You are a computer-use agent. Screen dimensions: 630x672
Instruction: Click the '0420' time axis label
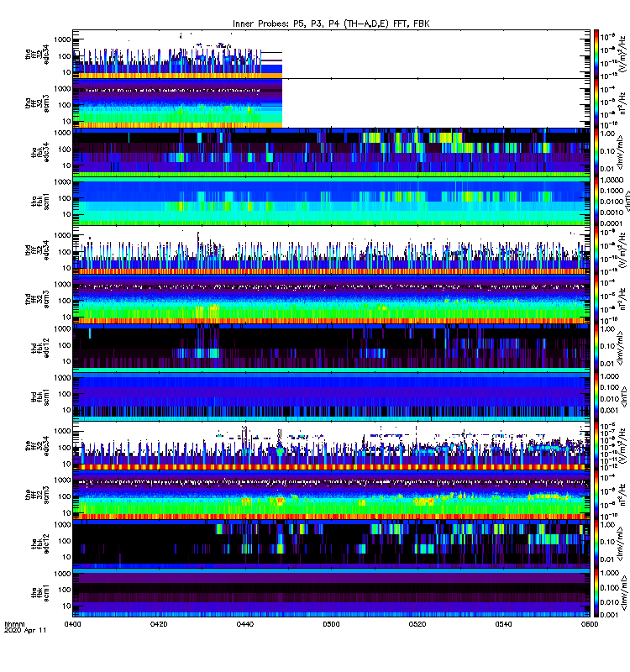159,624
